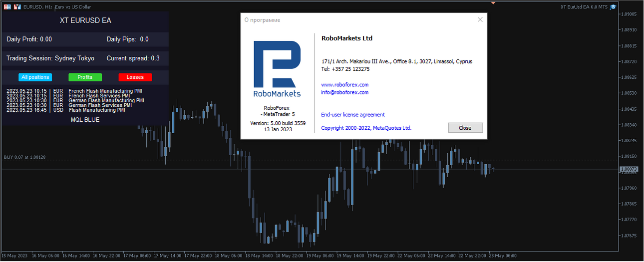Click the expert advisor graduation cap icon

click(x=613, y=7)
